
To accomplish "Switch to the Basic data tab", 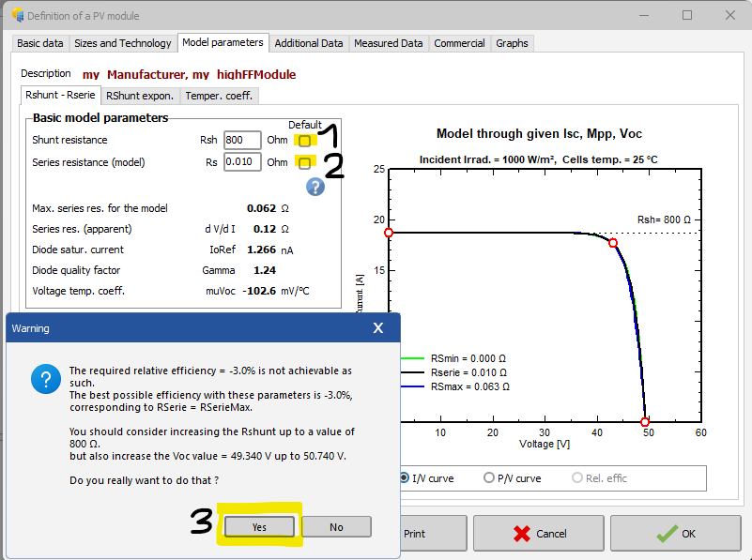I will pyautogui.click(x=40, y=43).
